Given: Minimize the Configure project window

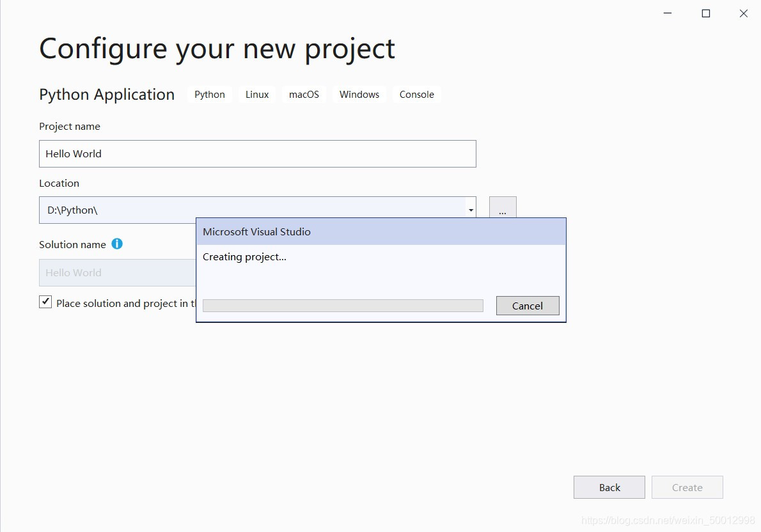Looking at the screenshot, I should (668, 13).
